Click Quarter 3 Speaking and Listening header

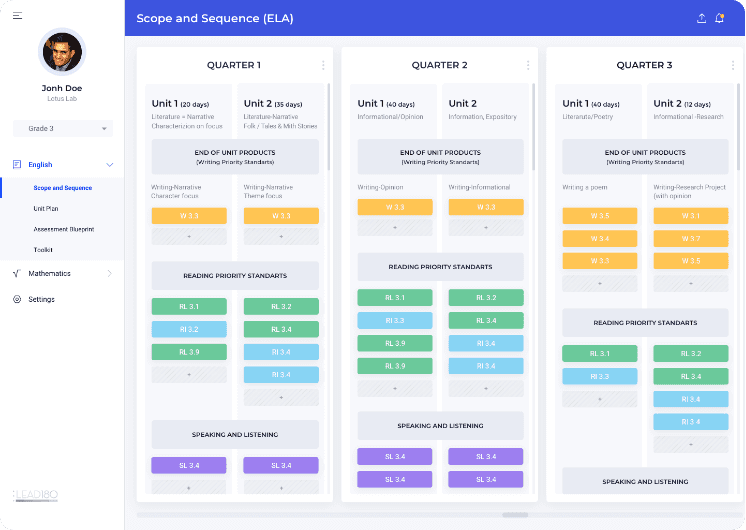pyautogui.click(x=645, y=481)
